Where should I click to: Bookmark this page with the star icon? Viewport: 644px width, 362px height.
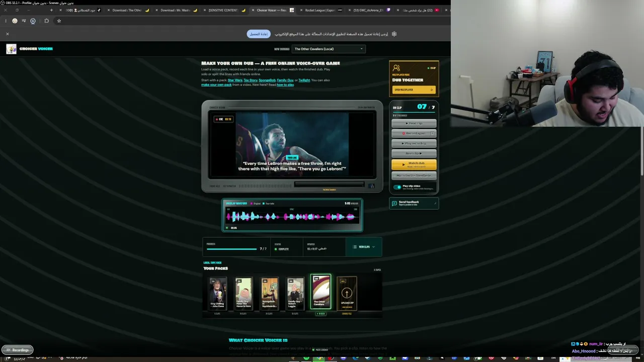point(59,21)
